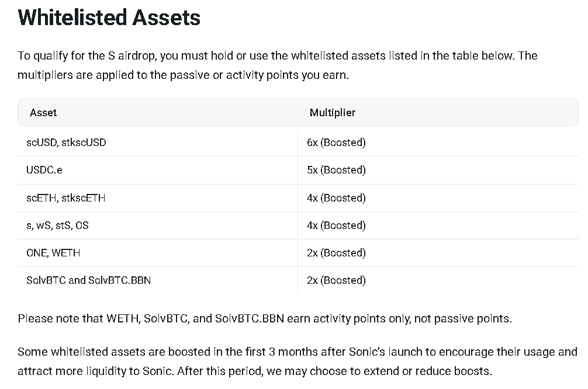This screenshot has height=389, width=588.
Task: Click the "Multiplier" column header
Action: point(332,113)
